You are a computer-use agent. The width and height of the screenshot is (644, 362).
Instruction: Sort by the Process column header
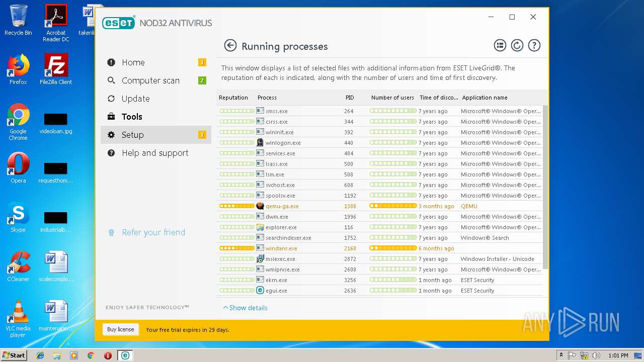tap(267, 98)
